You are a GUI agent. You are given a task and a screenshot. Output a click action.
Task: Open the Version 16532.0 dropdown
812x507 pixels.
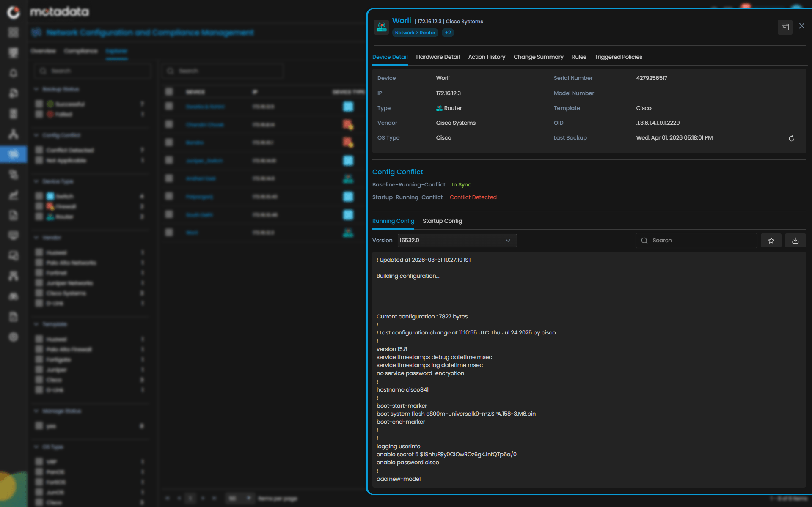(457, 241)
